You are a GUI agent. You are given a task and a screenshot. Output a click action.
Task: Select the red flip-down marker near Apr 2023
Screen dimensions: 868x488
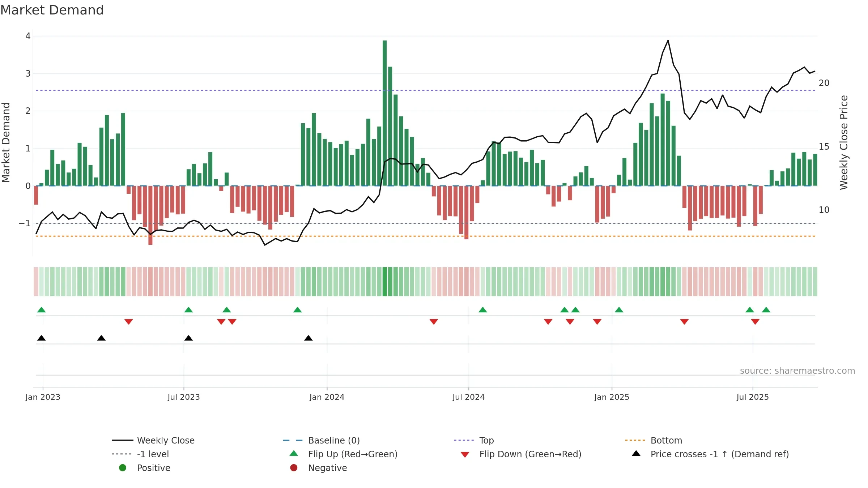coord(129,322)
